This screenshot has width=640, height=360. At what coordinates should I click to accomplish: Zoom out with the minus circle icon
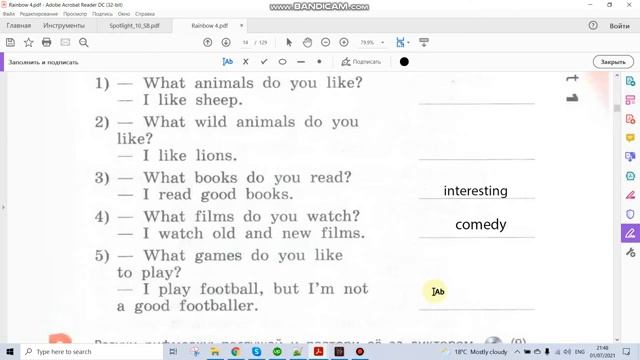(x=325, y=42)
